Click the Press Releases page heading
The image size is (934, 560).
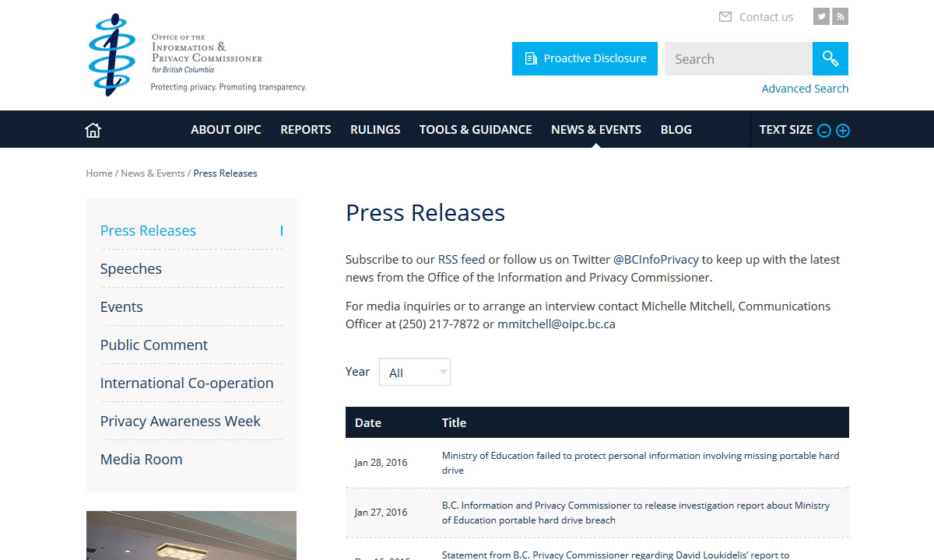(425, 213)
